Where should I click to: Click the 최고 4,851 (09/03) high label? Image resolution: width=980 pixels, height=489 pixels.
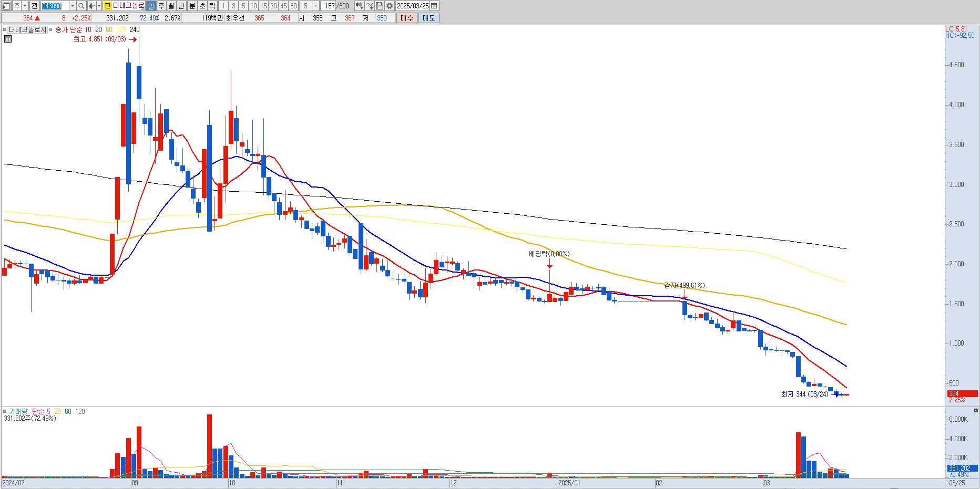pos(100,39)
